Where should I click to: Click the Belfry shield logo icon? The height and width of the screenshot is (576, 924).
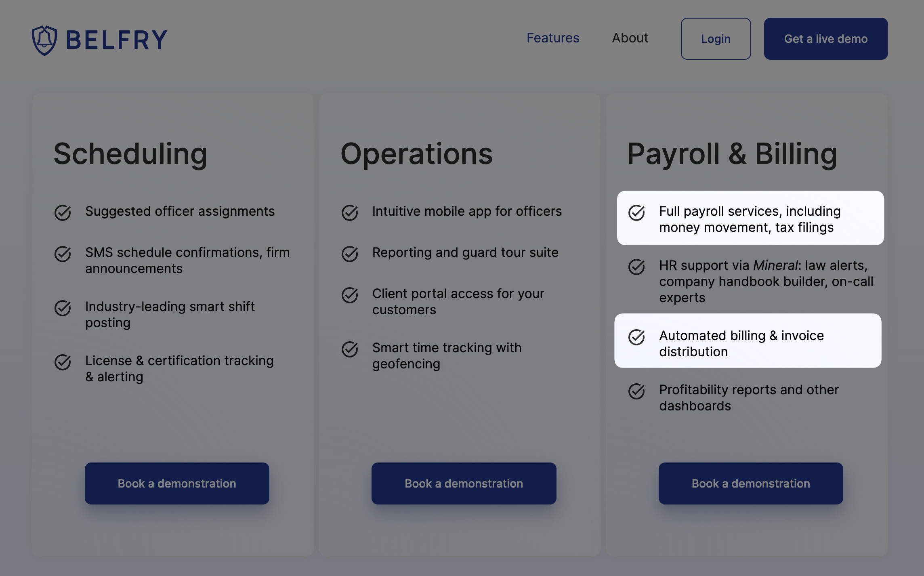tap(44, 39)
